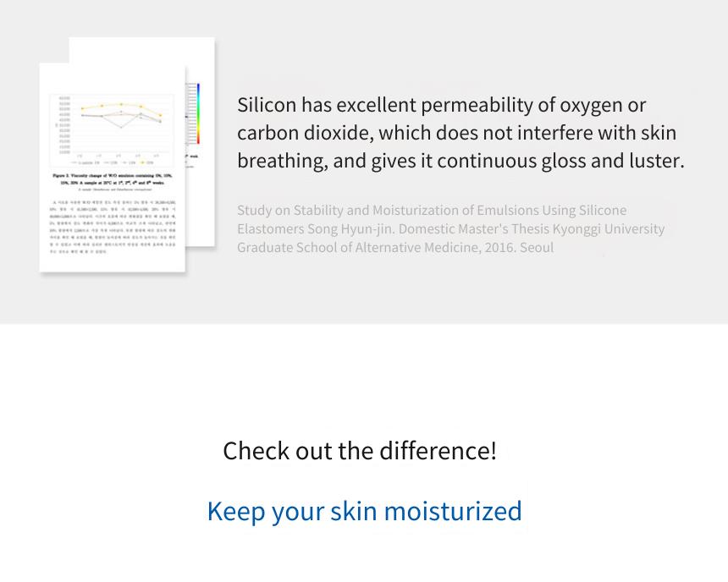This screenshot has height=582, width=728.
Task: Open the front thesis page thumbnail
Action: [x=113, y=167]
